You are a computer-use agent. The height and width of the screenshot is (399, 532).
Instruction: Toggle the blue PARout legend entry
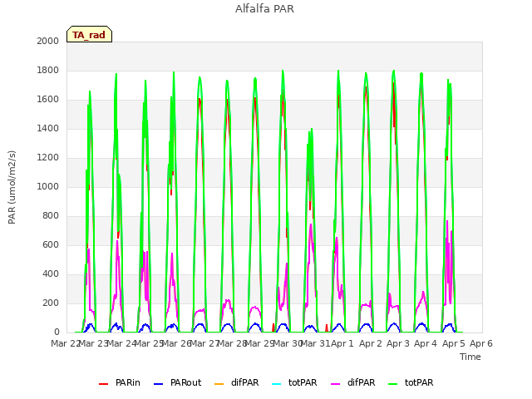177,382
